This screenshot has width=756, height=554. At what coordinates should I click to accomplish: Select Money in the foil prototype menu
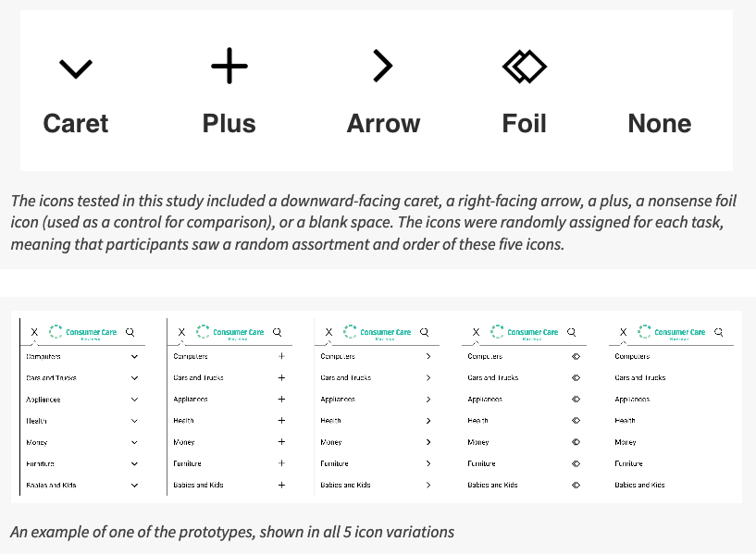(x=478, y=442)
